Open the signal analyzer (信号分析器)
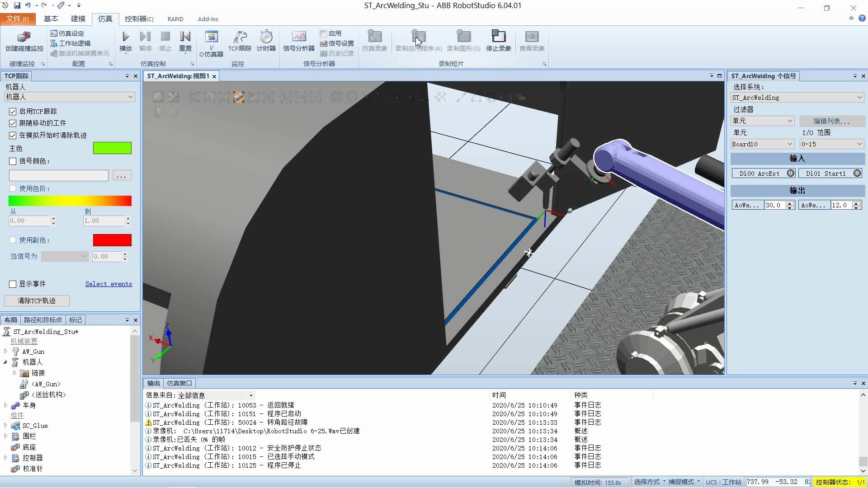The width and height of the screenshot is (868, 488). [x=298, y=41]
